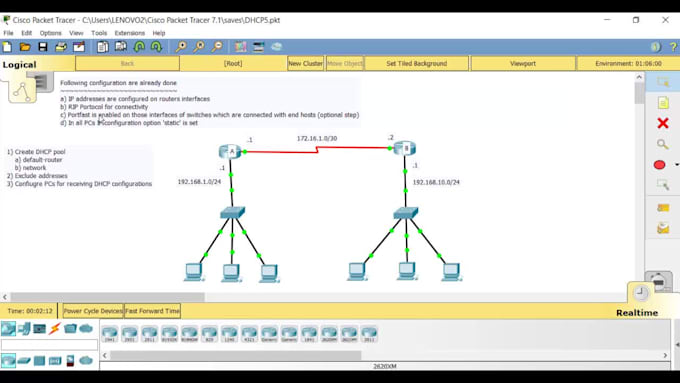Open the Print toolbar icon
680x383 pixels.
pos(61,47)
